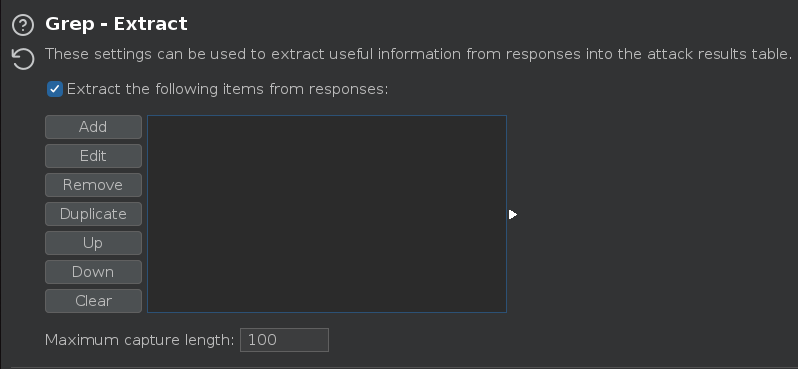Open help for Grep - Extract
The height and width of the screenshot is (369, 798).
pos(23,25)
